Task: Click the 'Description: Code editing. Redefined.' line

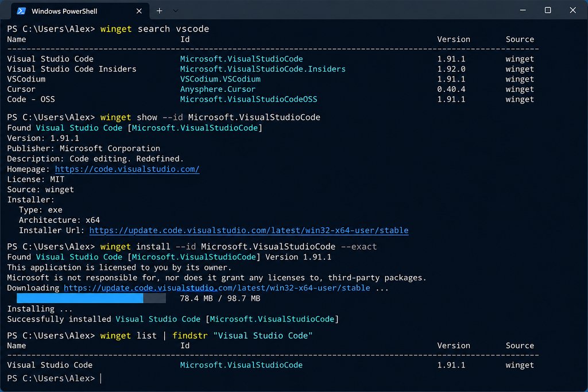Action: (x=95, y=158)
